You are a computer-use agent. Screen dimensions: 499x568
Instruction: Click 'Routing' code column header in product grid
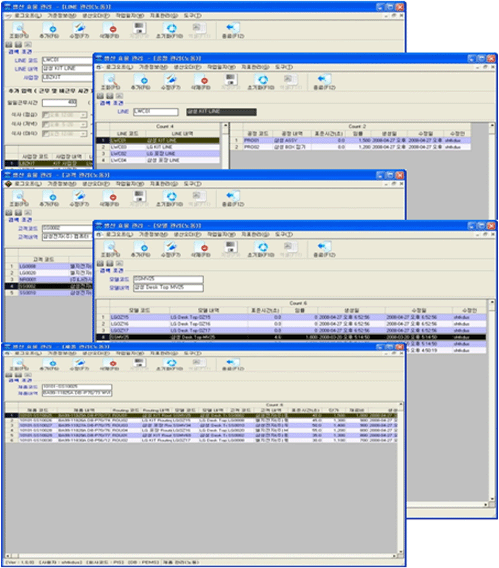pyautogui.click(x=125, y=410)
